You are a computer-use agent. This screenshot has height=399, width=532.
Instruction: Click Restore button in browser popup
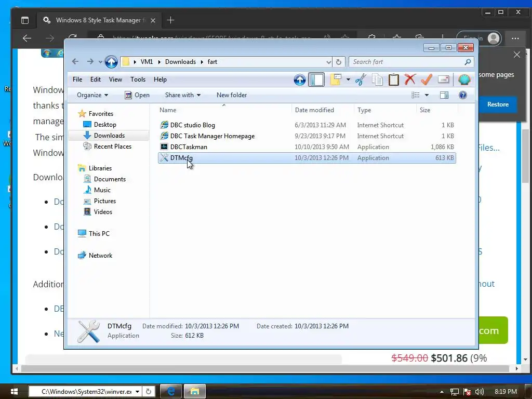(x=498, y=104)
